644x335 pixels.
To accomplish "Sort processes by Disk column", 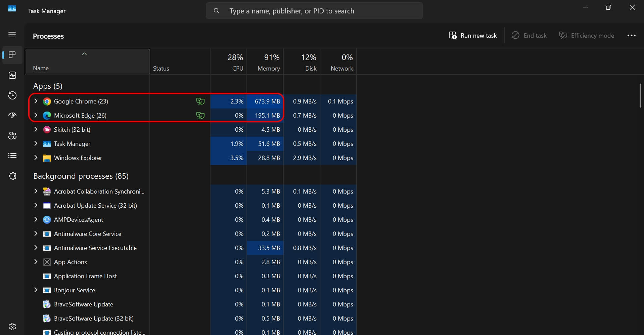I will [302, 61].
